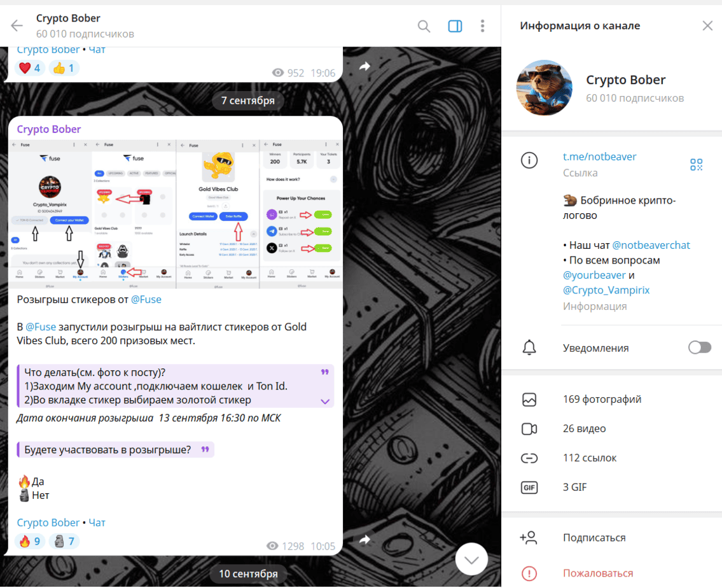Click the 'Дата окончания розыгрыша' italic line
722x588 pixels.
click(x=149, y=418)
